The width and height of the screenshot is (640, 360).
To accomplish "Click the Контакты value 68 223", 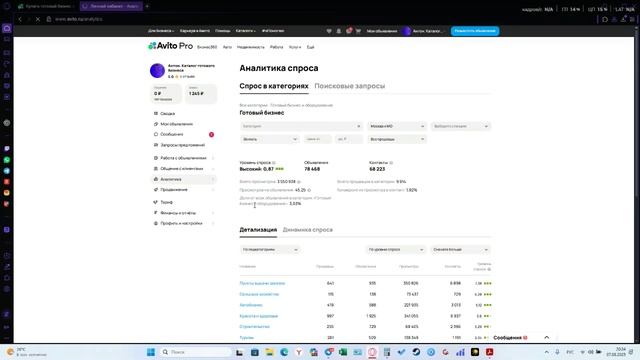I will (x=377, y=169).
